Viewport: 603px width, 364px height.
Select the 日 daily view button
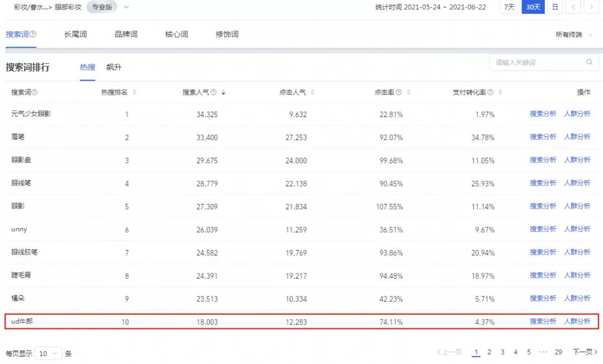coord(555,8)
